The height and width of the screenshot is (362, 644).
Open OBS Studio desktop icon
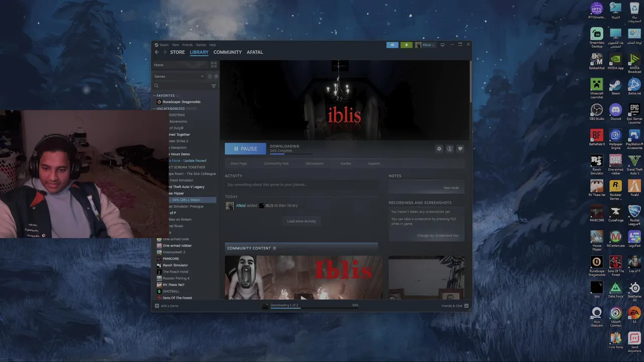coord(597,112)
